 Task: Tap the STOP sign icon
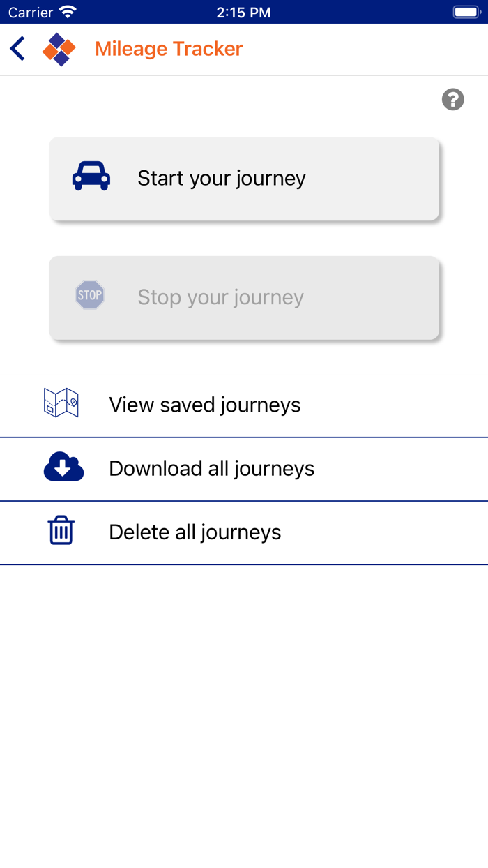[90, 295]
